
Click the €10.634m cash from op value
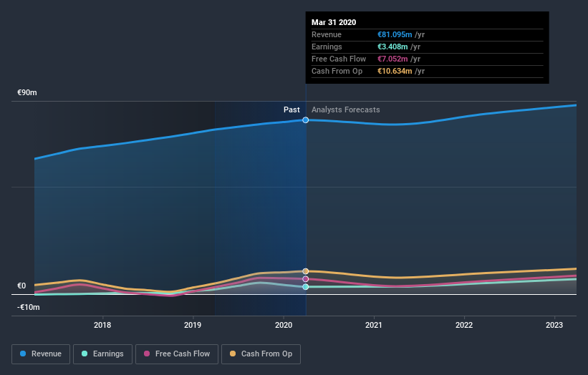point(395,71)
